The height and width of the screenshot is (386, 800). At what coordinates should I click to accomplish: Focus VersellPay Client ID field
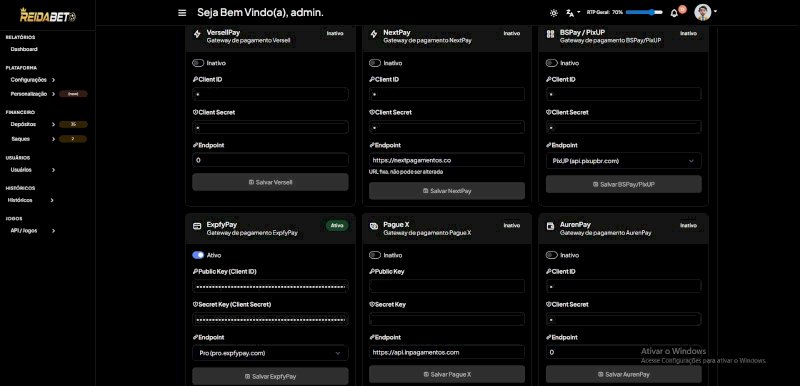point(270,94)
